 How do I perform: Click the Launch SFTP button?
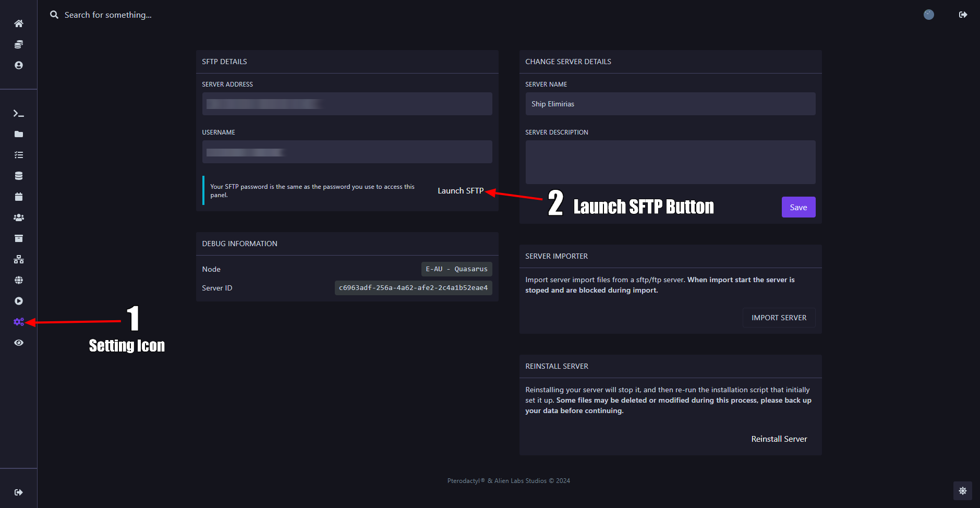point(461,191)
